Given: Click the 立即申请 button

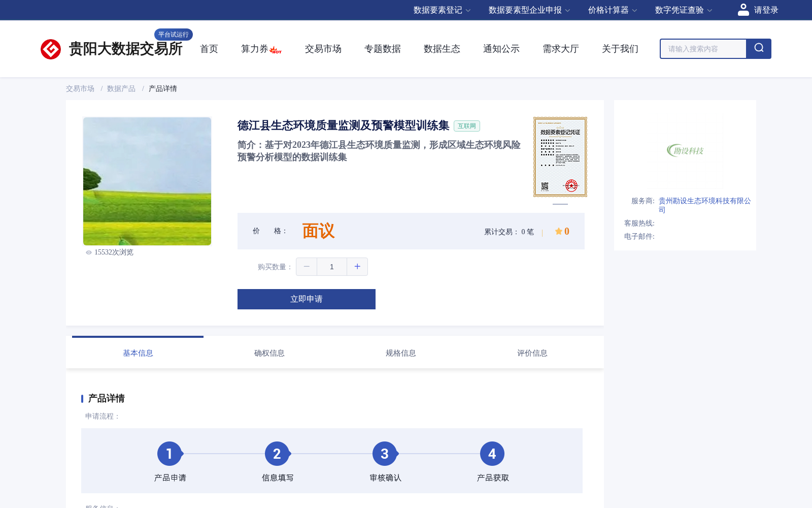Looking at the screenshot, I should click(307, 299).
